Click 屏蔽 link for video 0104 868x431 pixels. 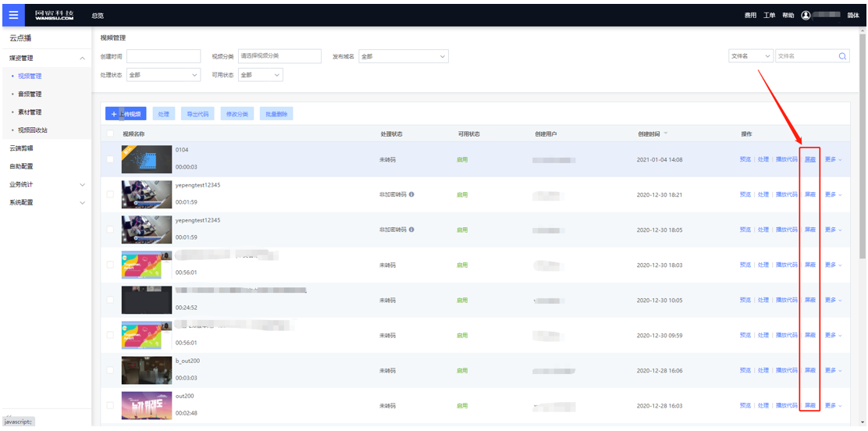810,159
